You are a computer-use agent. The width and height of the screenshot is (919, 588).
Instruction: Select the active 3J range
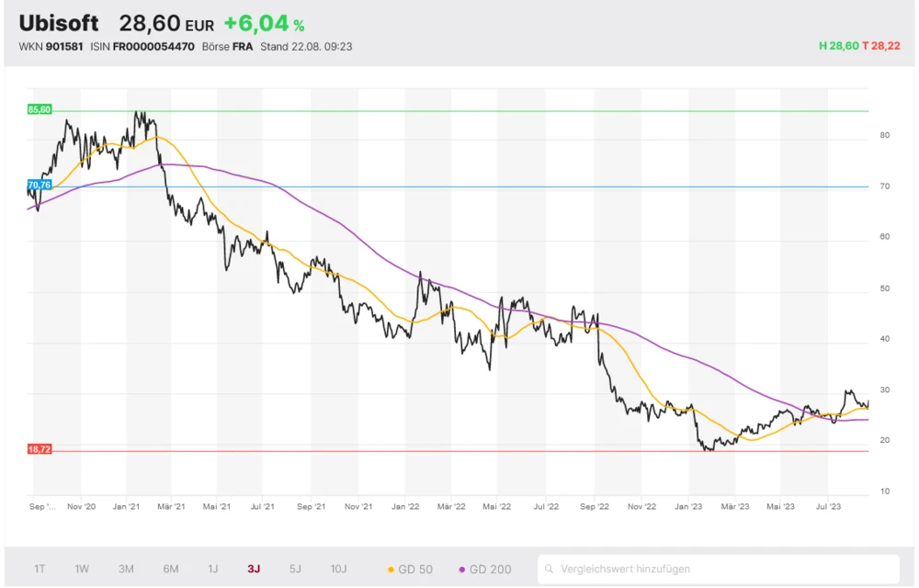pos(254,569)
